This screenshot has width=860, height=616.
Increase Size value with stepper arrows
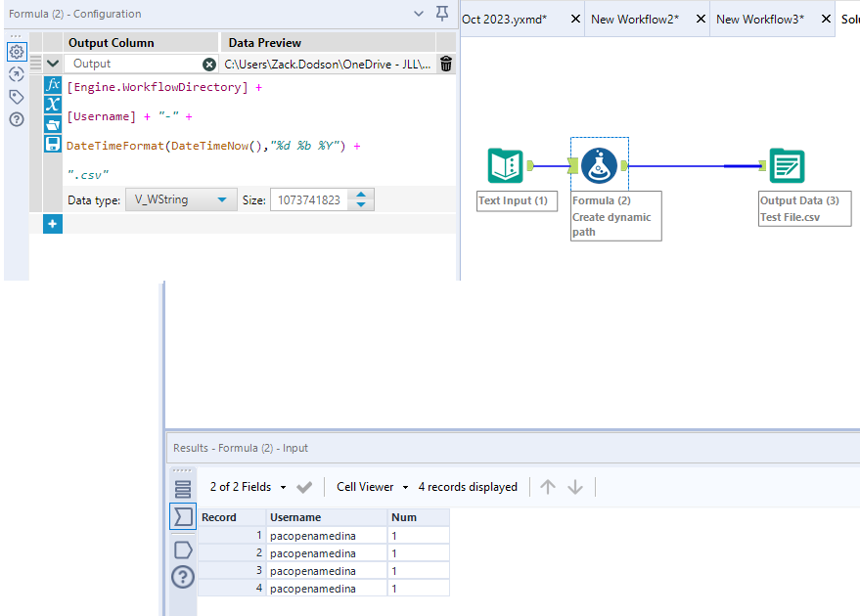point(362,195)
